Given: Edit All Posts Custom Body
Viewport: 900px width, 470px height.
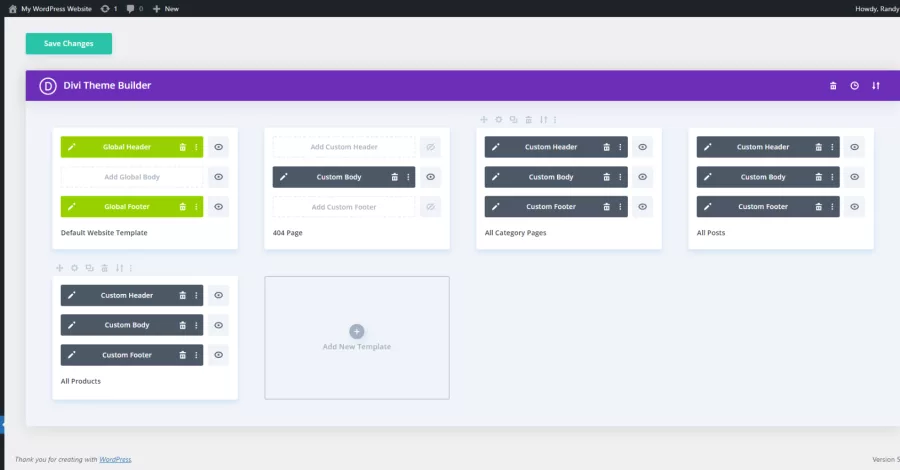Looking at the screenshot, I should (708, 177).
